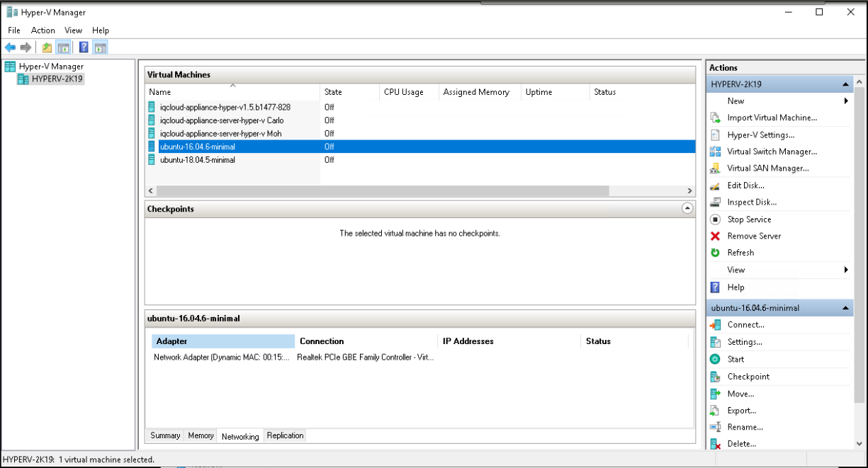The width and height of the screenshot is (868, 468).
Task: Select the Network Adapter (Dynamic MAC) row
Action: click(221, 358)
